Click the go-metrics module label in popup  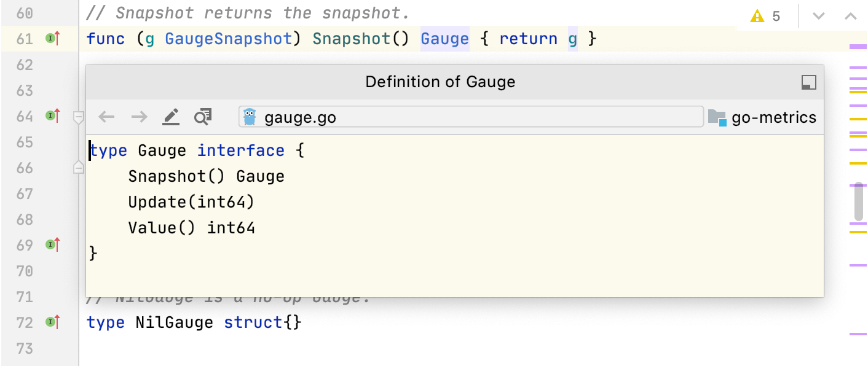click(773, 117)
